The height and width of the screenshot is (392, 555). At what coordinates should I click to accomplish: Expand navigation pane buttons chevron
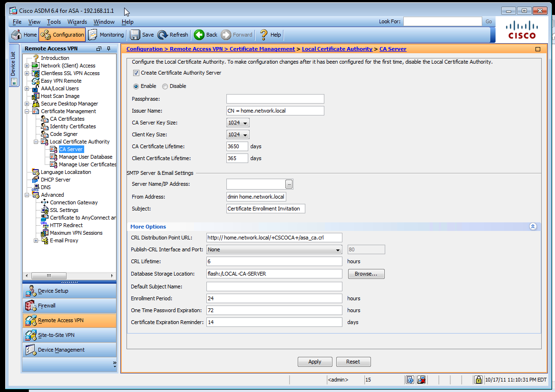114,364
